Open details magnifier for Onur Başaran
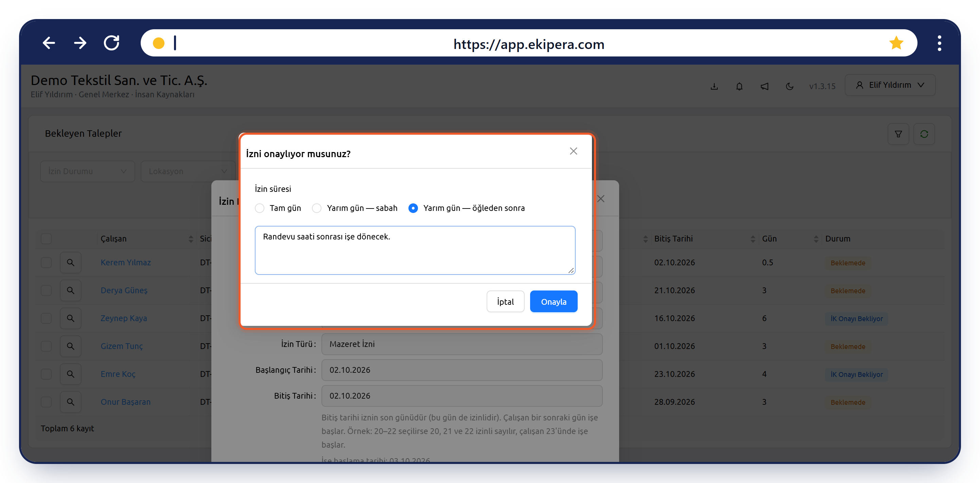Image resolution: width=980 pixels, height=483 pixels. point(70,402)
